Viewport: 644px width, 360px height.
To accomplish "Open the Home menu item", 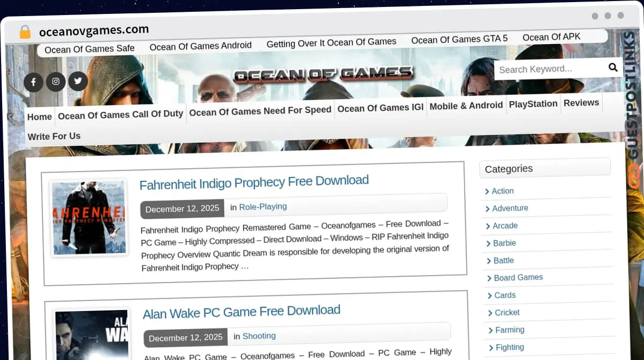I will tap(40, 117).
